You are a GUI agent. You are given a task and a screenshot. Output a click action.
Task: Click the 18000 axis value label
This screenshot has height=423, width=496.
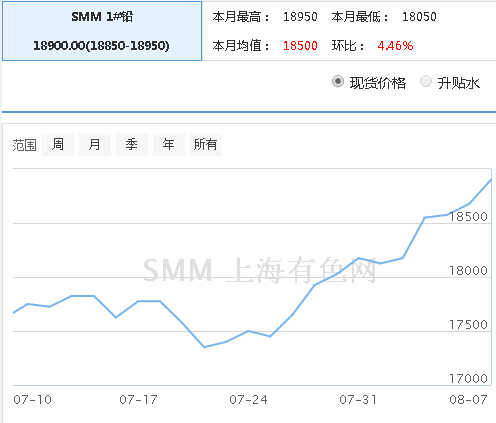(468, 271)
